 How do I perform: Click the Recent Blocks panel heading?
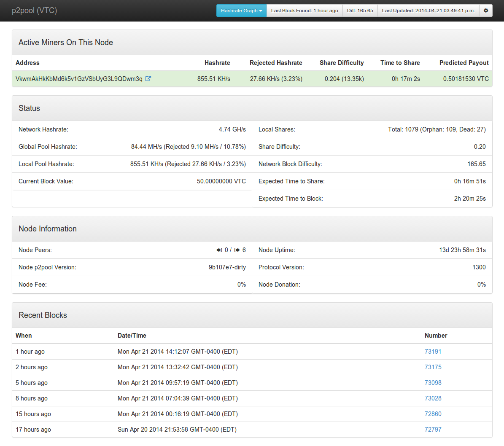(x=43, y=315)
